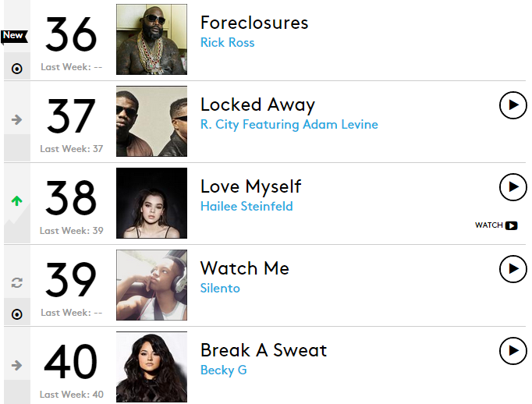532x404 pixels.
Task: Click the steady arrow icon on rank 37
Action: pyautogui.click(x=17, y=119)
